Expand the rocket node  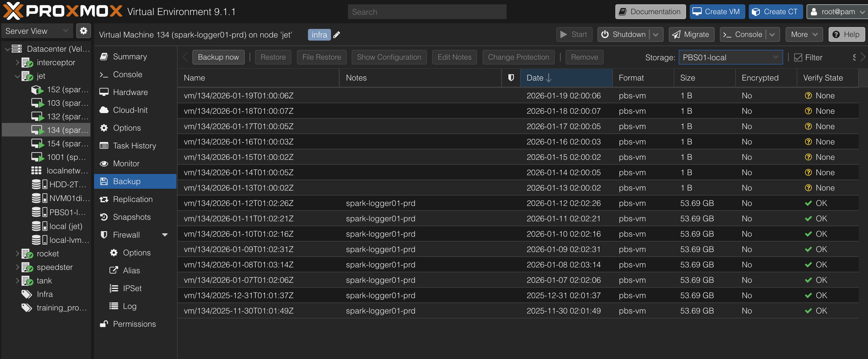[x=17, y=254]
